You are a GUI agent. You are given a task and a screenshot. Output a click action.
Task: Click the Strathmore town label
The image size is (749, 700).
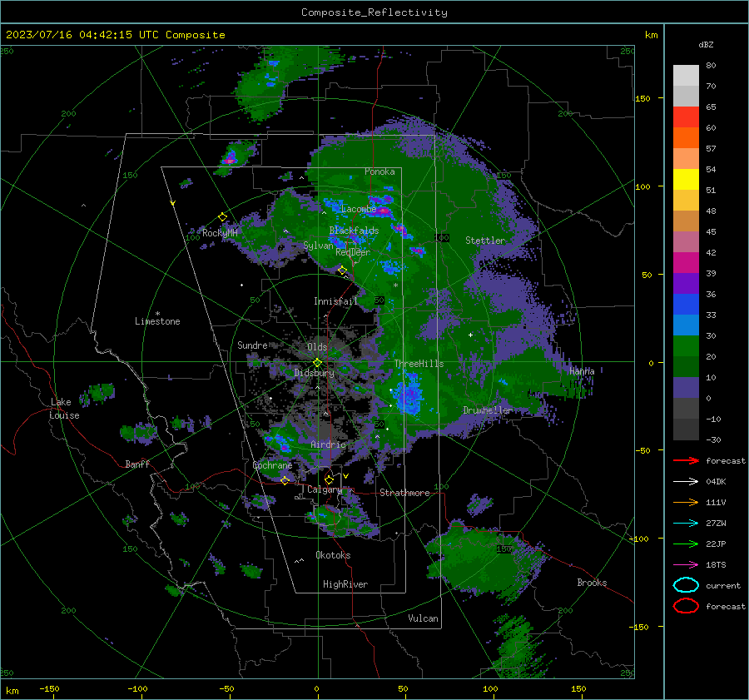[x=404, y=493]
